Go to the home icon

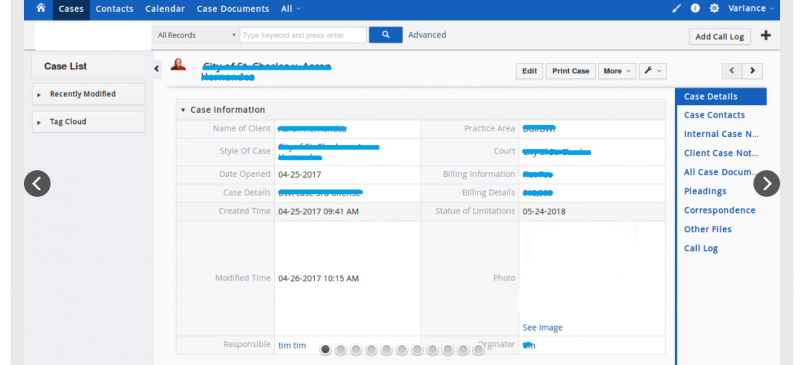[41, 8]
